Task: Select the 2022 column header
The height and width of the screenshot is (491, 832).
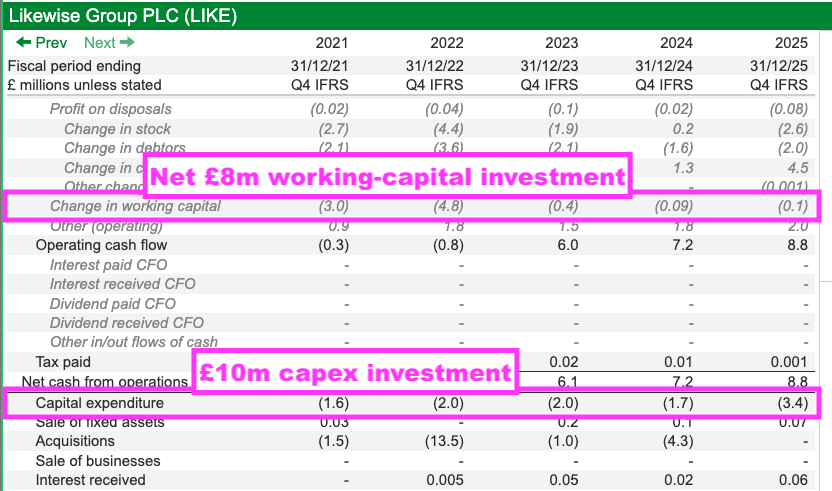Action: point(447,43)
